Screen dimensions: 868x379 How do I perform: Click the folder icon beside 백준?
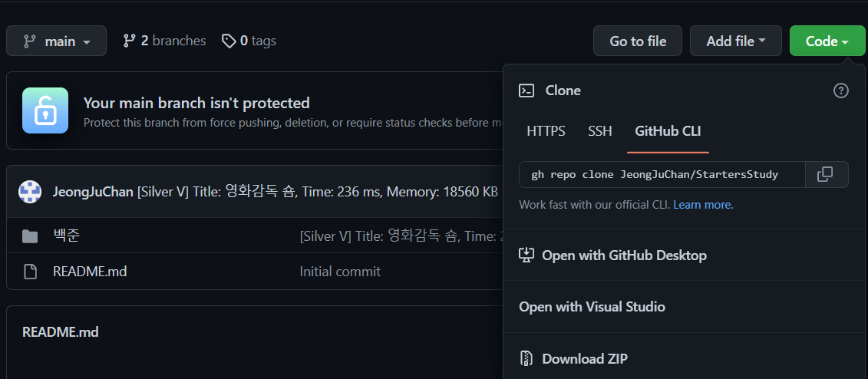point(30,237)
